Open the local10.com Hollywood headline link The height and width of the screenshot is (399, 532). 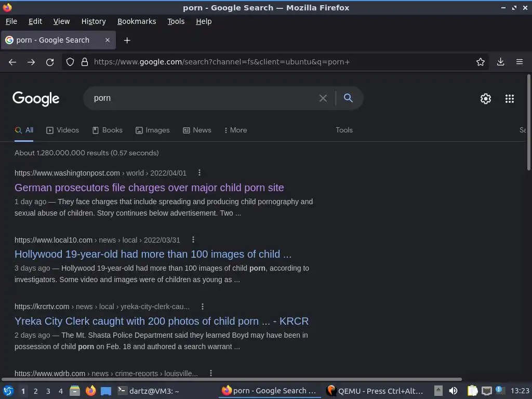point(153,254)
